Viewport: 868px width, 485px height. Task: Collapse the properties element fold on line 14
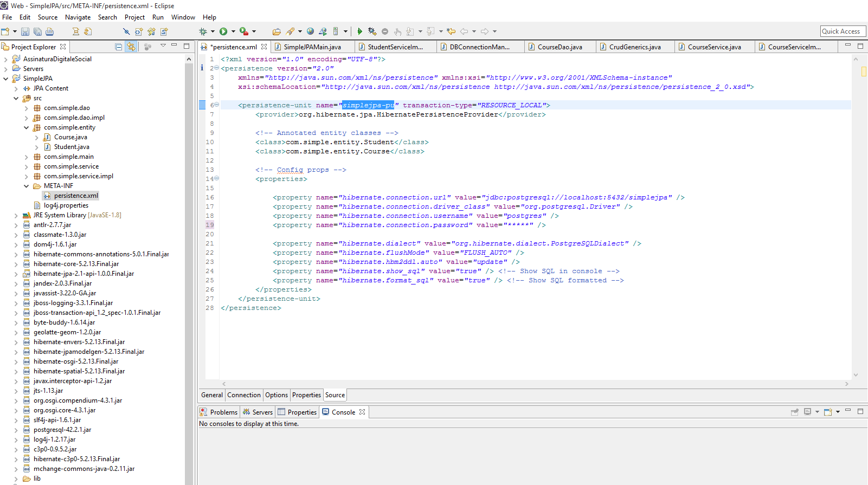tap(217, 178)
